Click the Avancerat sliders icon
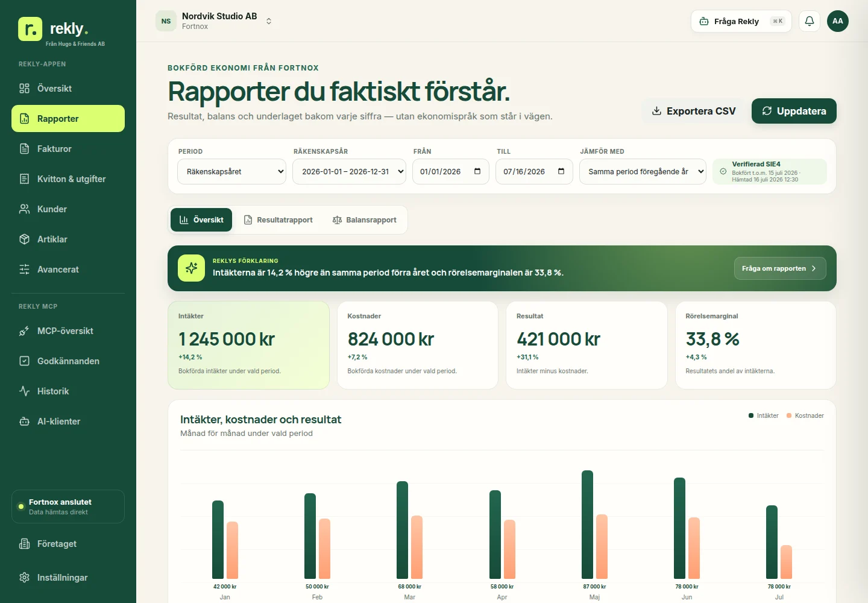Screen dimensions: 868x603 [24, 270]
